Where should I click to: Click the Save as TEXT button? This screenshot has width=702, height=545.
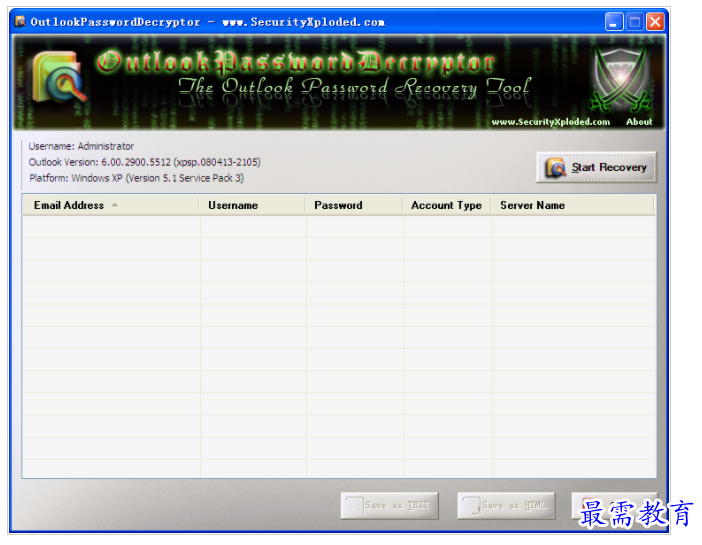[x=390, y=506]
